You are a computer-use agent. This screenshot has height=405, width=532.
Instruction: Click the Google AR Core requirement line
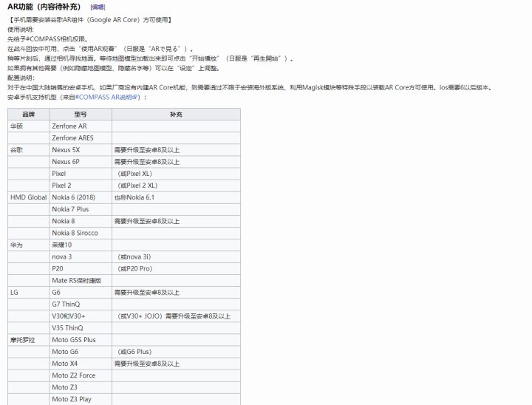click(x=89, y=20)
